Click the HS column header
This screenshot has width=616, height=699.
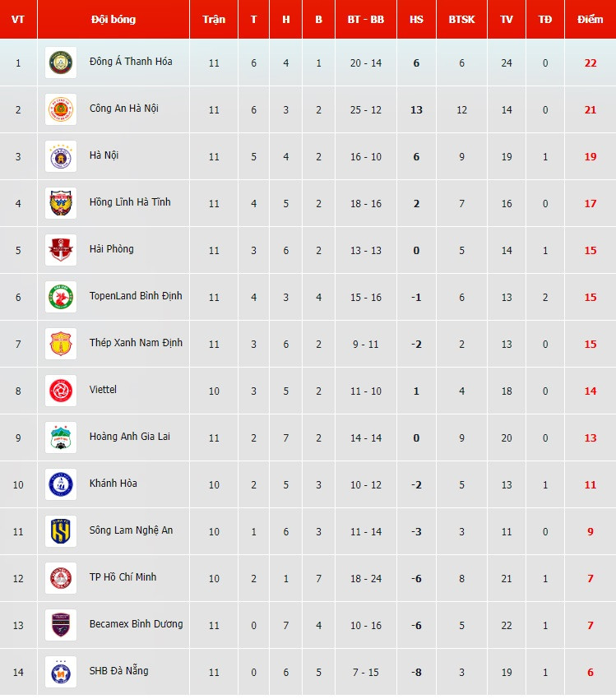(416, 20)
